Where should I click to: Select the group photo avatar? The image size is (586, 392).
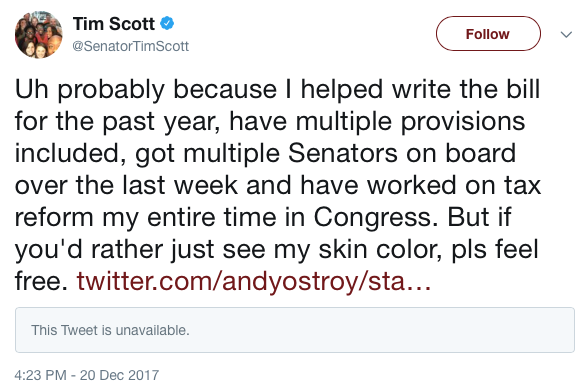[x=39, y=35]
